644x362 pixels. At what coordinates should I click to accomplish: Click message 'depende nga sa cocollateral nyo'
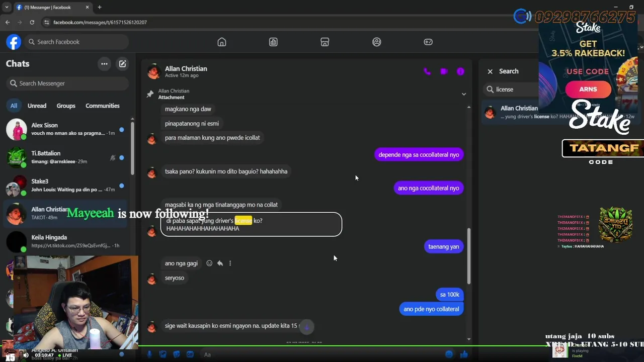coord(419,155)
